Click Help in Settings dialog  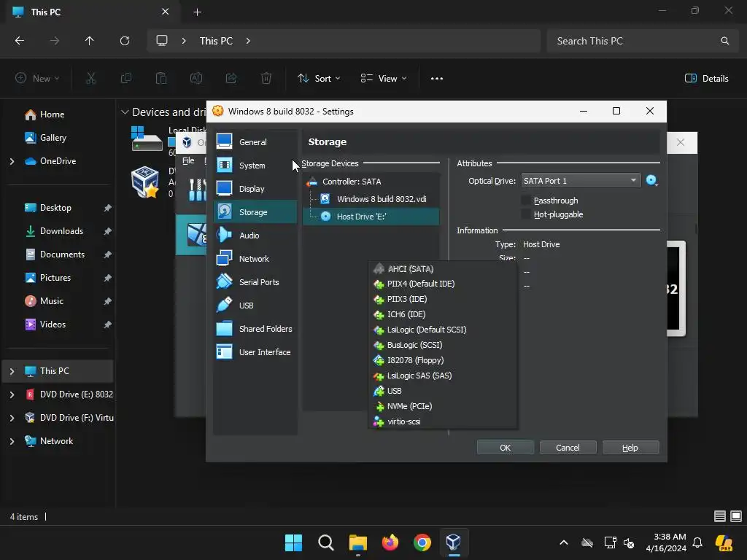click(x=630, y=448)
